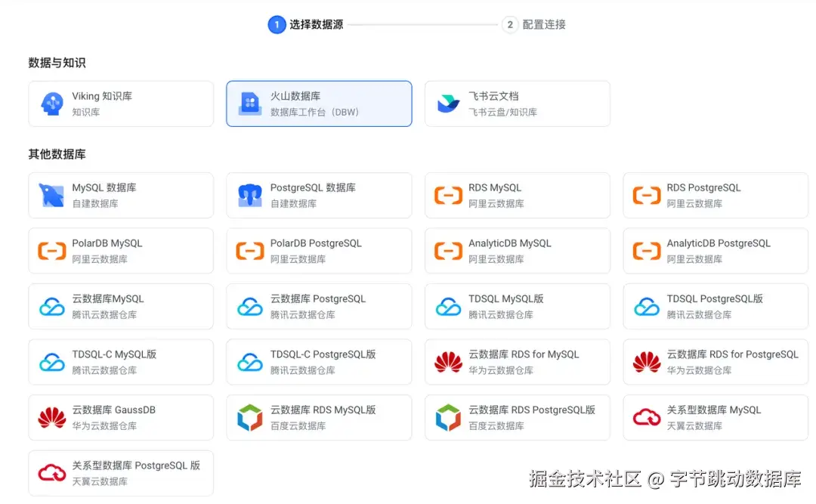Click the text '关系型数据库 MySQL'
Viewport: 816px width, 504px height.
pos(714,410)
